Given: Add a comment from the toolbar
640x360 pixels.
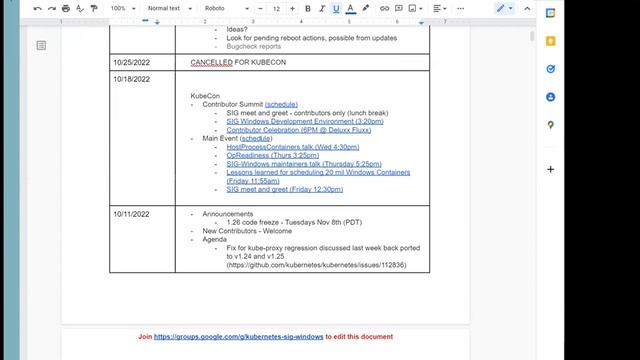Looking at the screenshot, I should [x=398, y=9].
